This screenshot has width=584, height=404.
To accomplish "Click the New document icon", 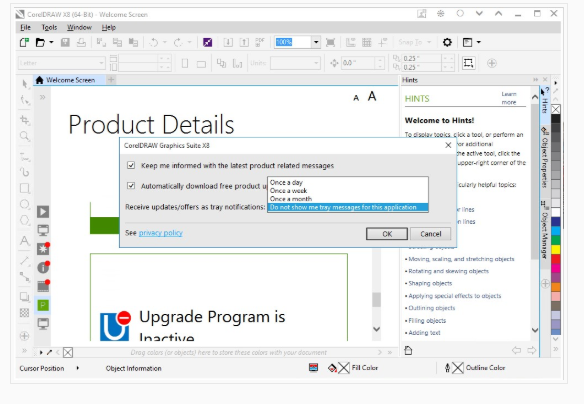I will tap(24, 42).
